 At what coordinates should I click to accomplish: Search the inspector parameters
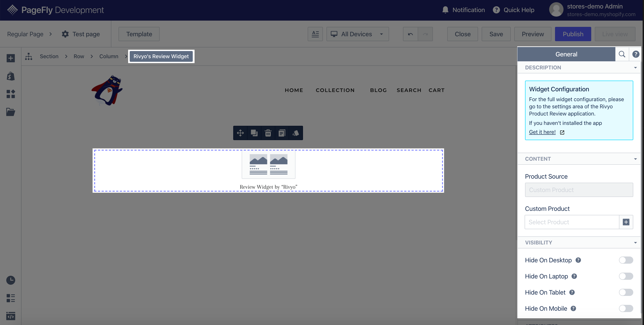coord(622,54)
